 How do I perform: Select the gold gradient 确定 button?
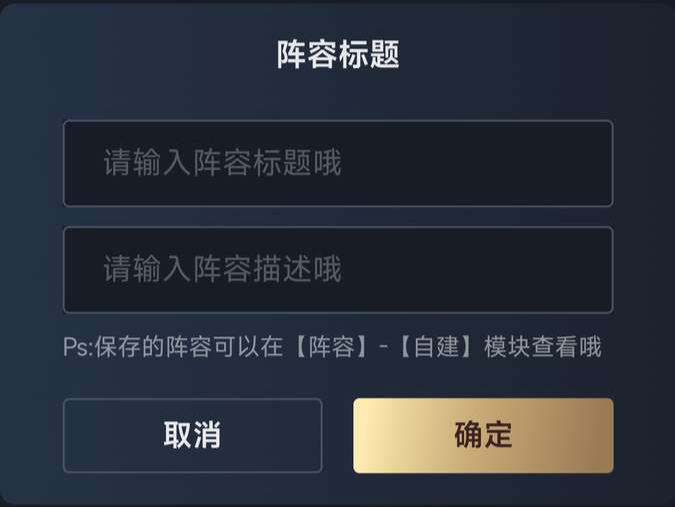pos(483,435)
